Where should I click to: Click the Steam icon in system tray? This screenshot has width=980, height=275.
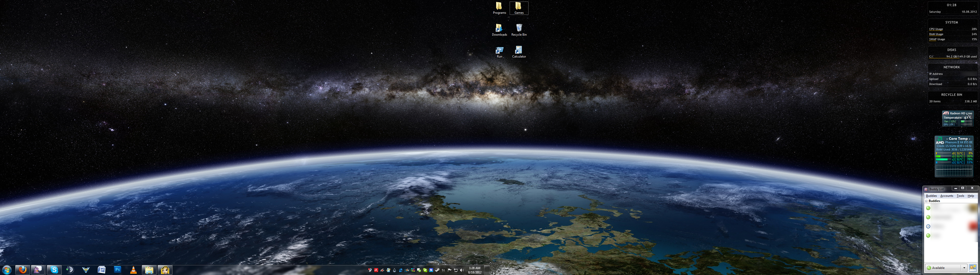[x=437, y=270]
